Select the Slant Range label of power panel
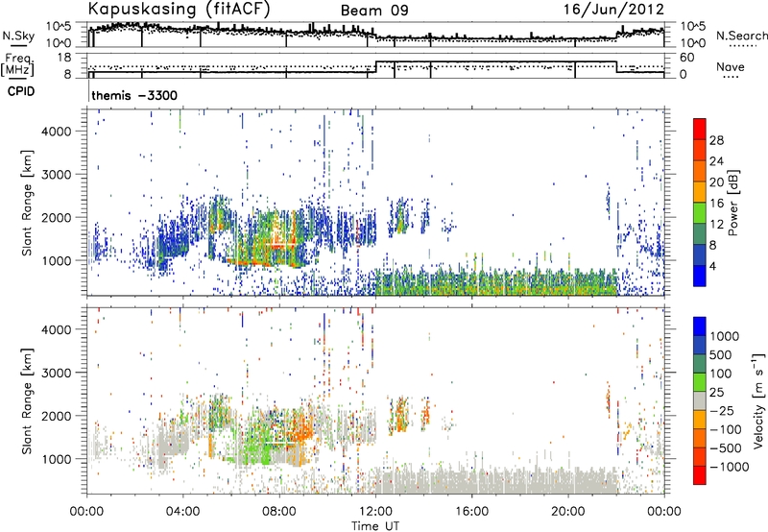This screenshot has width=768, height=532. (x=27, y=203)
